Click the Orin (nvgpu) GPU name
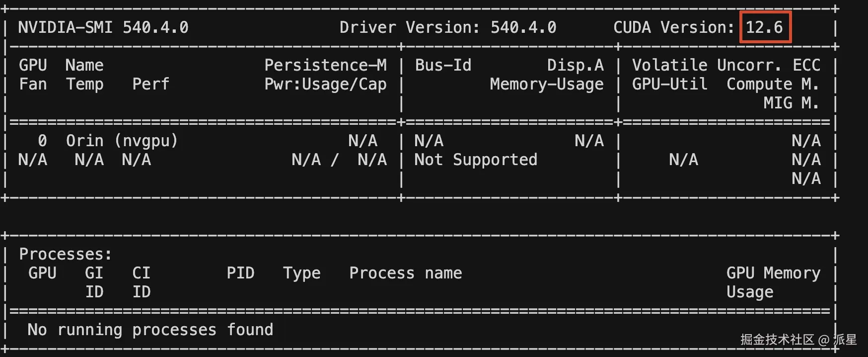 coord(122,141)
